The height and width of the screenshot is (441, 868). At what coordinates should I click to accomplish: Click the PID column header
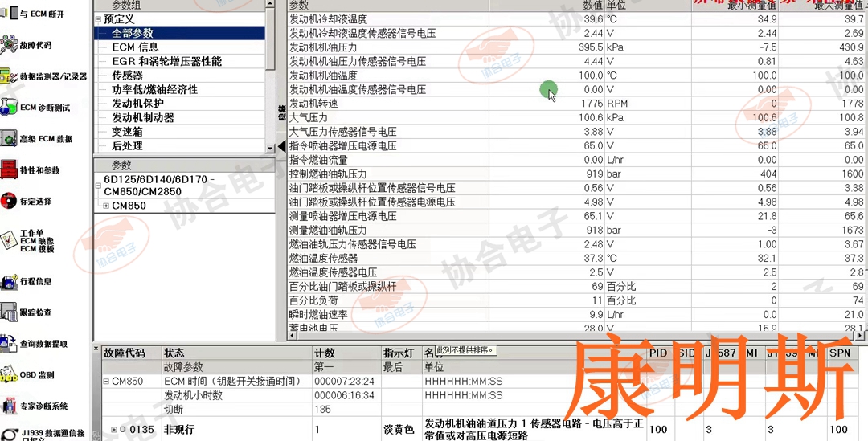pos(661,353)
